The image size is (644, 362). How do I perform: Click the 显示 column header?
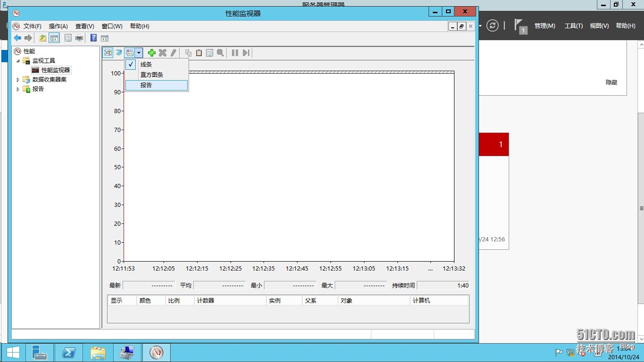pyautogui.click(x=122, y=300)
